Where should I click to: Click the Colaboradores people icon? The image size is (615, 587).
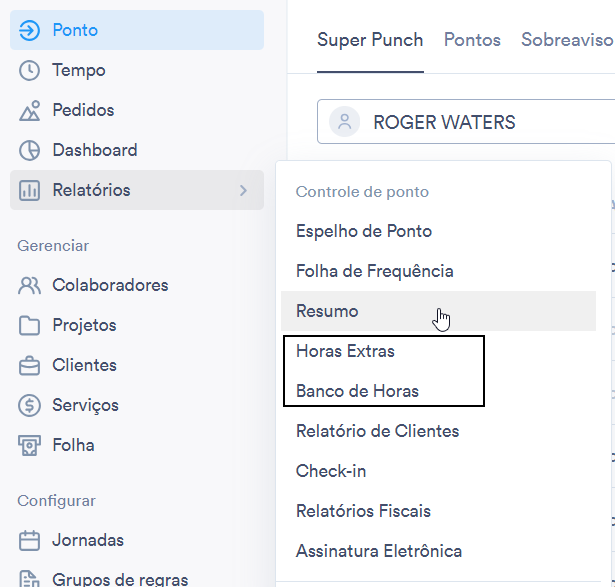29,285
